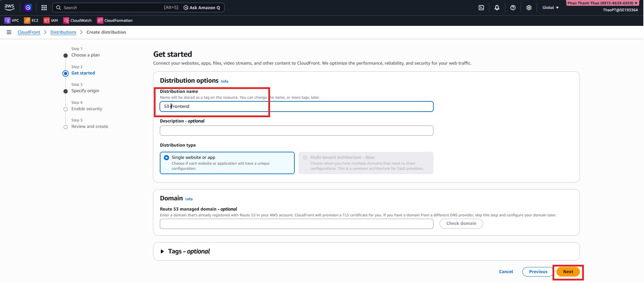644x283 pixels.
Task: Open the Global region dropdown
Action: [x=550, y=7]
